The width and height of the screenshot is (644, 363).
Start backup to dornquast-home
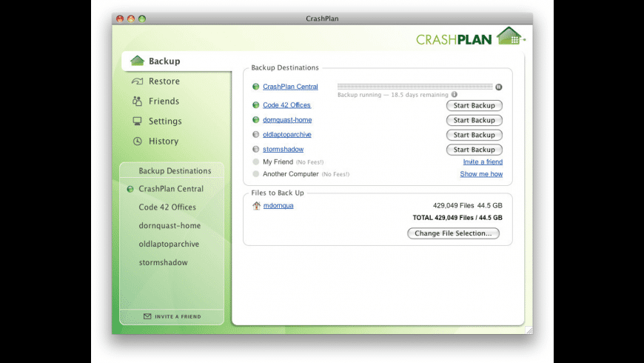pyautogui.click(x=474, y=121)
